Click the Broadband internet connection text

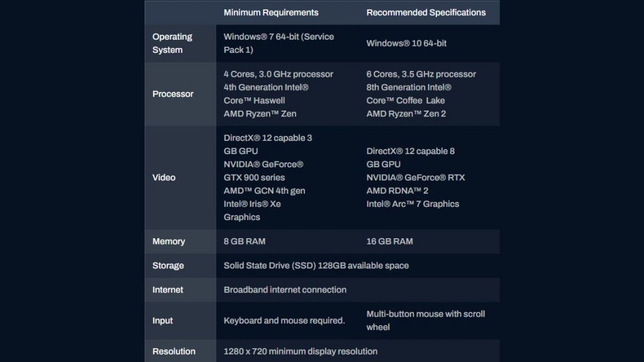285,290
